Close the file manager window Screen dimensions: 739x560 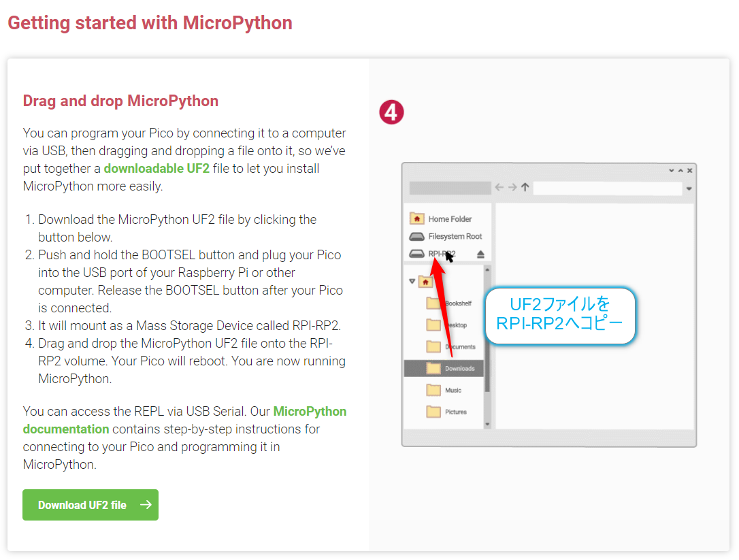click(689, 171)
